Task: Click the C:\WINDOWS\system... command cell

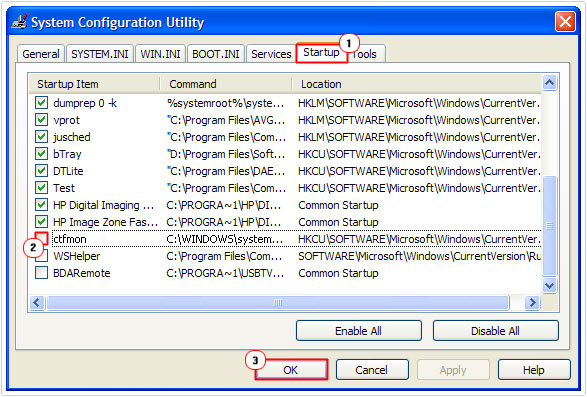Action: pyautogui.click(x=225, y=239)
